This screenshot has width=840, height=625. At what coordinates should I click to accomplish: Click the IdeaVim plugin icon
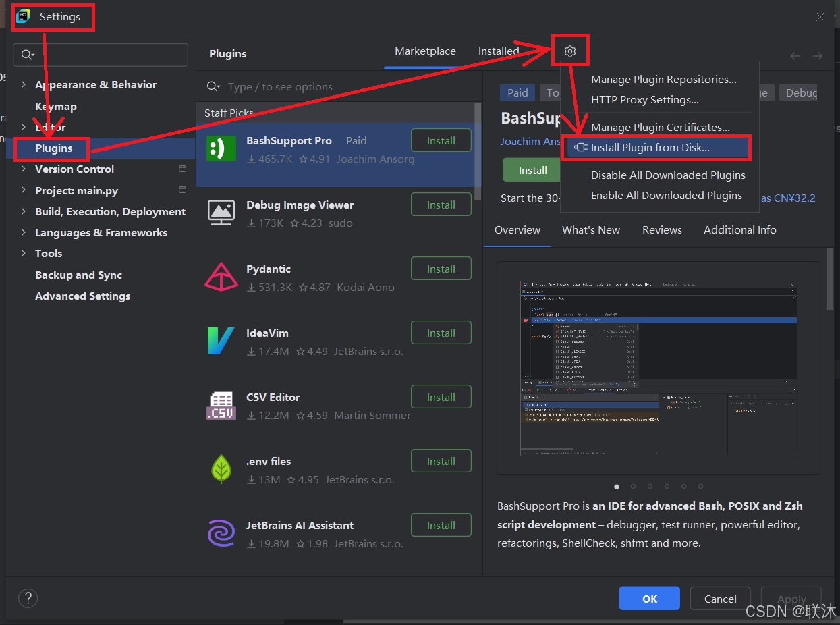tap(221, 341)
